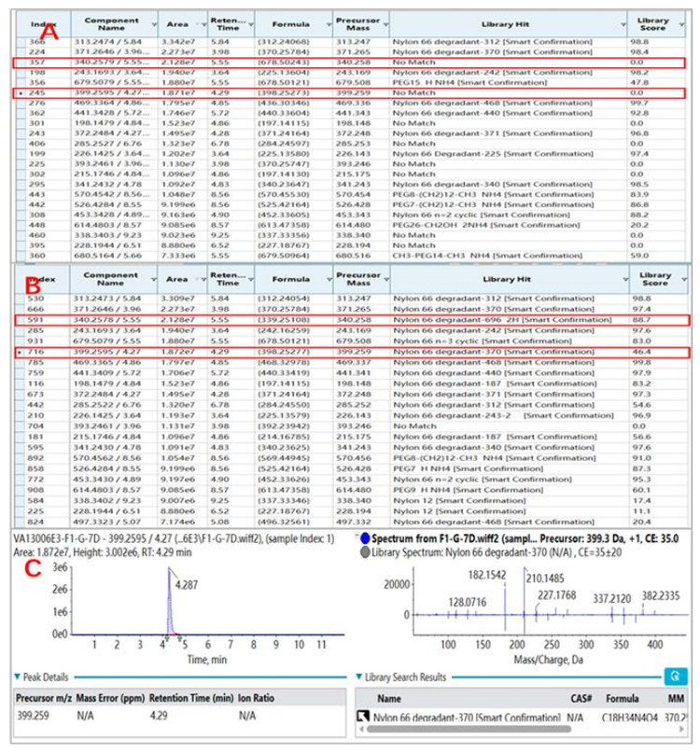The width and height of the screenshot is (700, 753).
Task: Click the Ion Ratio header in Peak Details
Action: [256, 698]
